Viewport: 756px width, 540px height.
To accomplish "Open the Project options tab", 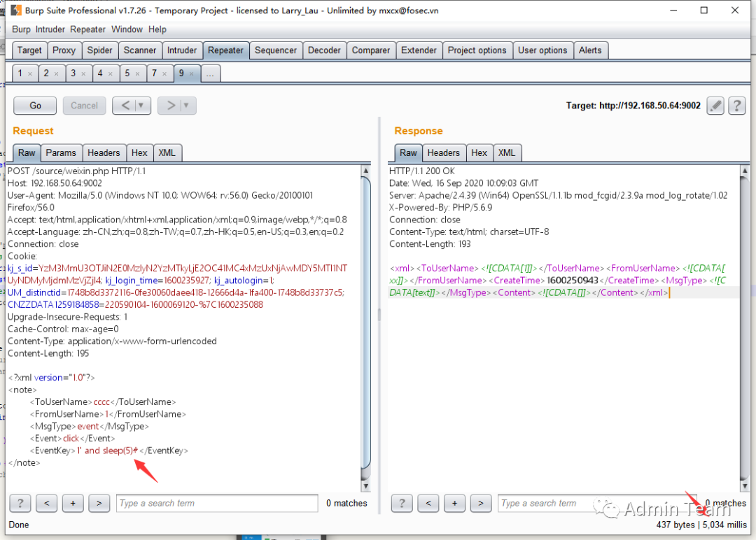I will tap(477, 50).
